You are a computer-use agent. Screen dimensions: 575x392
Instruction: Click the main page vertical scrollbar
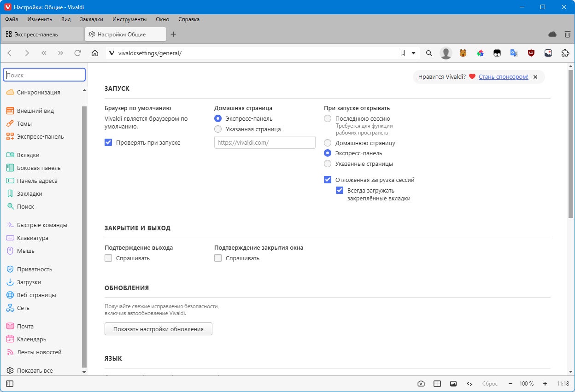571,144
